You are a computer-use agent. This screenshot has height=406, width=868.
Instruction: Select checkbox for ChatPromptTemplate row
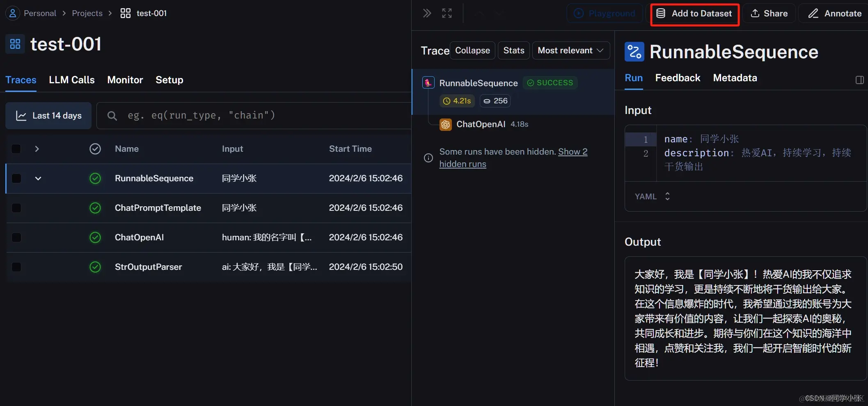16,208
